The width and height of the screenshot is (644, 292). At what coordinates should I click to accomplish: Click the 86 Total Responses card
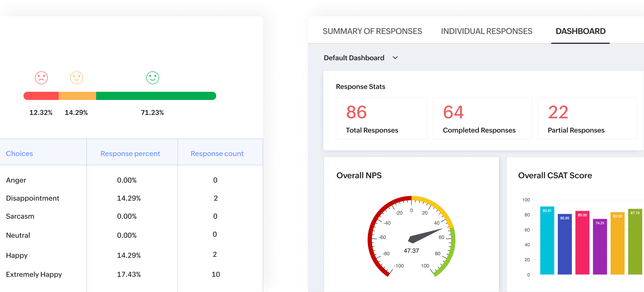(382, 118)
